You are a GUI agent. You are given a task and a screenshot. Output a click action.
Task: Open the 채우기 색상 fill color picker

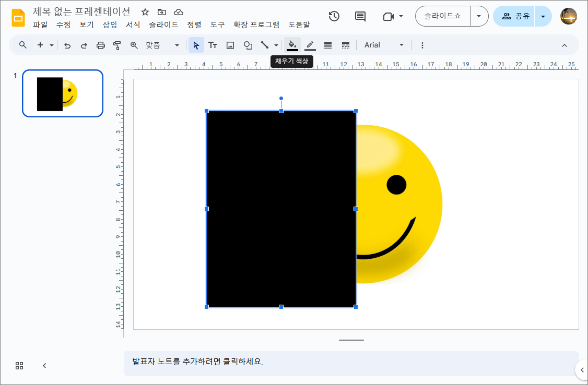(292, 45)
